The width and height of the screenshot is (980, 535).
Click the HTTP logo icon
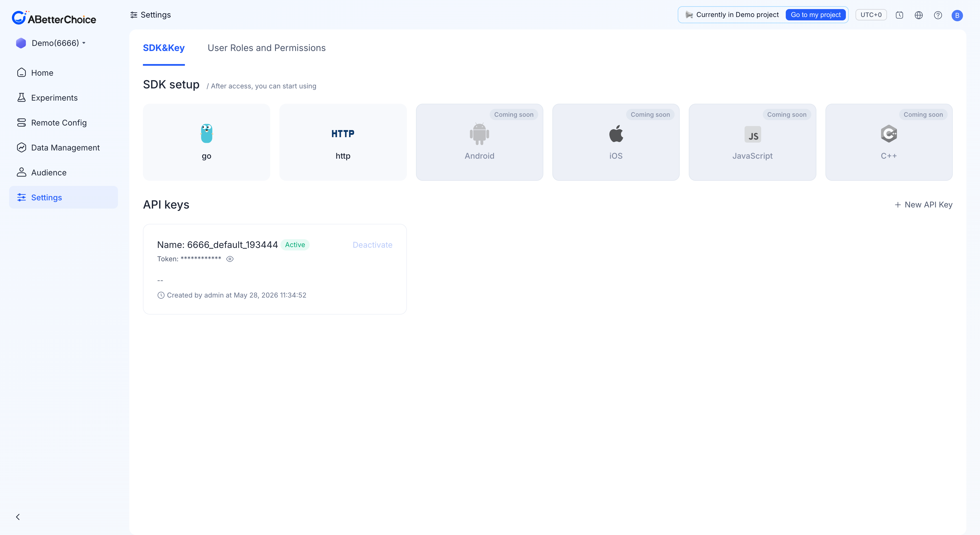[343, 134]
